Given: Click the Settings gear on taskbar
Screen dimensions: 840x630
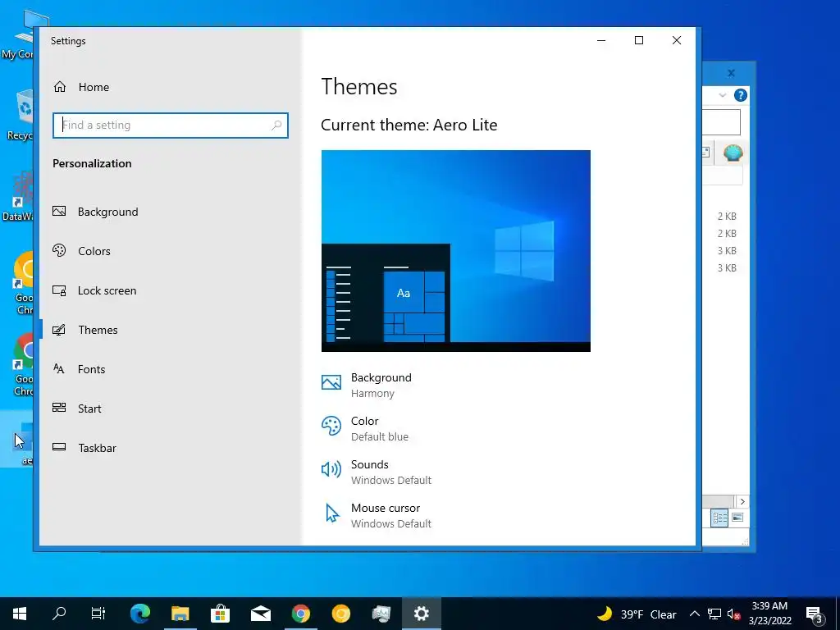Looking at the screenshot, I should click(421, 614).
